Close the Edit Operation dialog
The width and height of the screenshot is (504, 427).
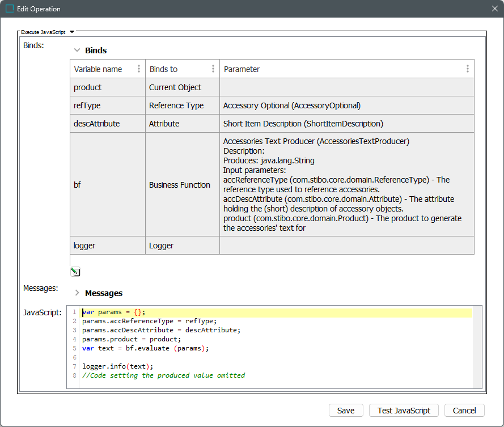[x=494, y=9]
